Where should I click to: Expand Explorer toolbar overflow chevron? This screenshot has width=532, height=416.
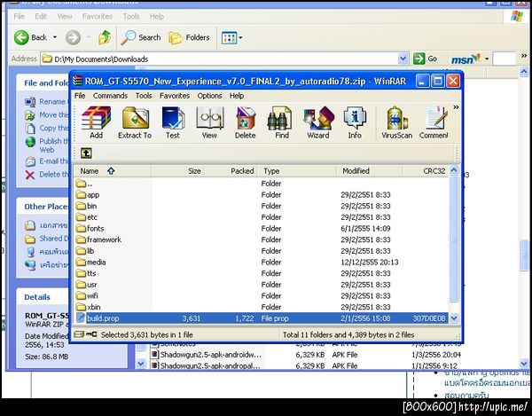[524, 56]
